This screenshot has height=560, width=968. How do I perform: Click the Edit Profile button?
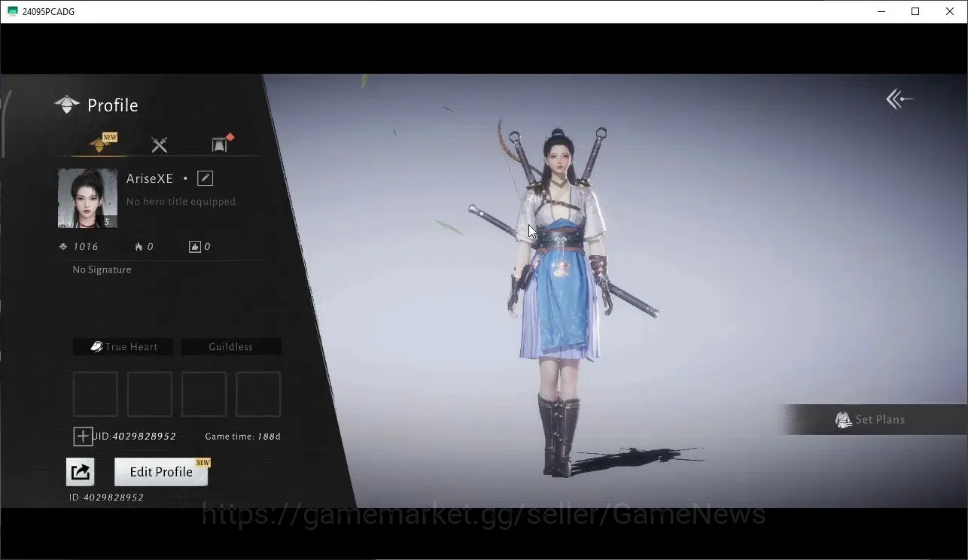tap(161, 472)
